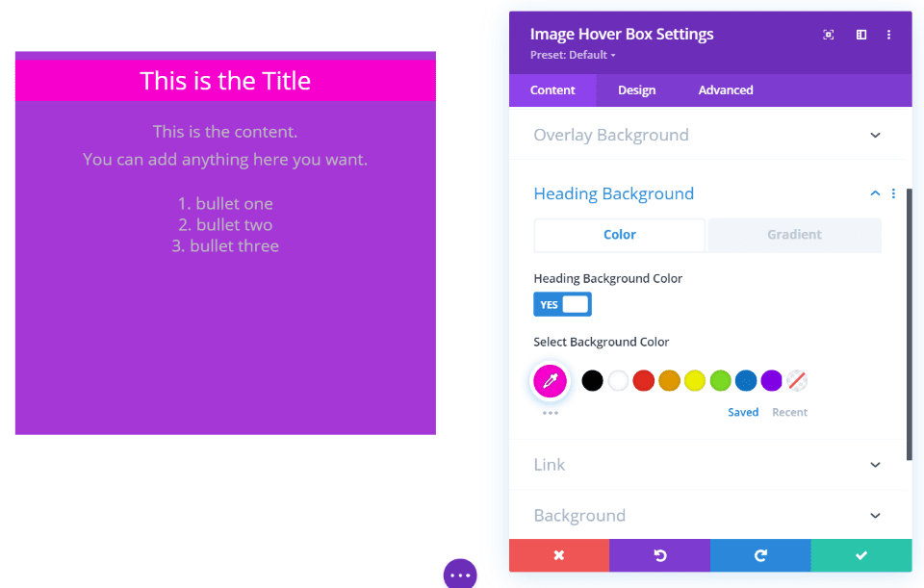
Task: Click the blue redo arrow button
Action: [760, 555]
